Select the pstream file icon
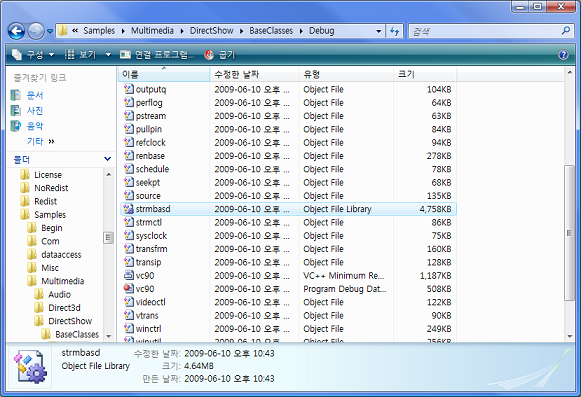 pyautogui.click(x=129, y=116)
